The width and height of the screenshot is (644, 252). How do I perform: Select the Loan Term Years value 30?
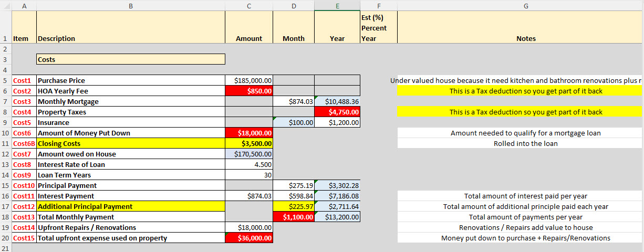[x=248, y=175]
